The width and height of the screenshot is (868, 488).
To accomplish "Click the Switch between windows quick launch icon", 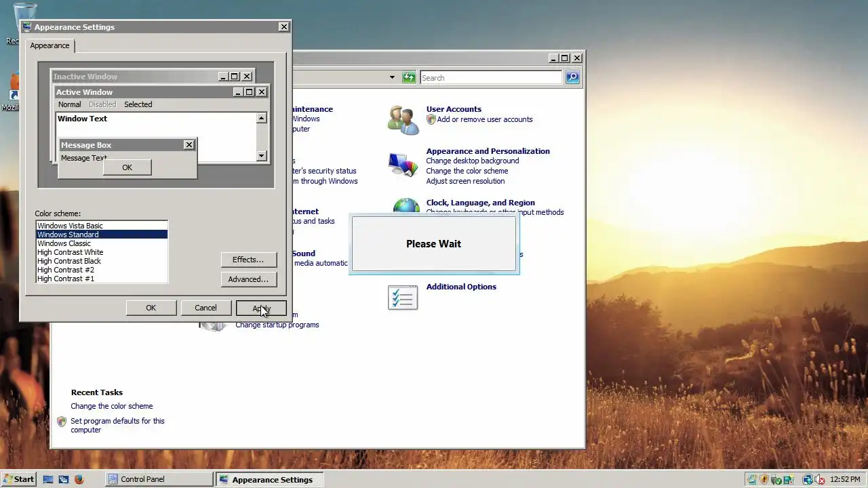I will 64,479.
